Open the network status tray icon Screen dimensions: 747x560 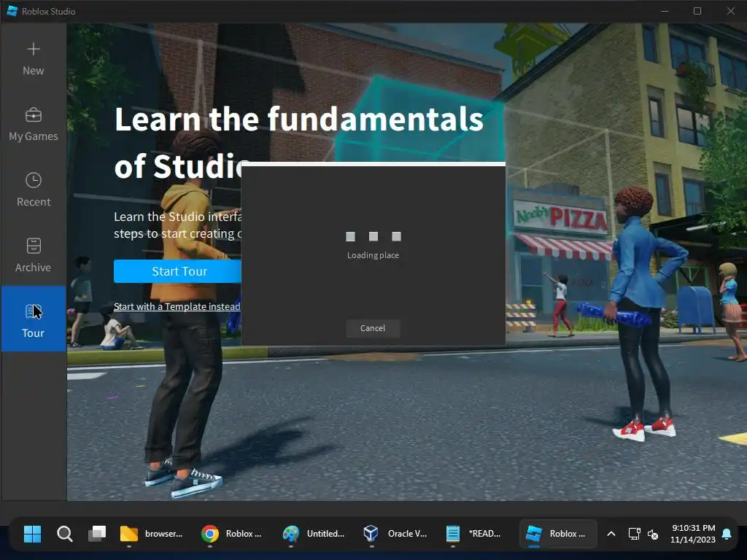click(634, 534)
